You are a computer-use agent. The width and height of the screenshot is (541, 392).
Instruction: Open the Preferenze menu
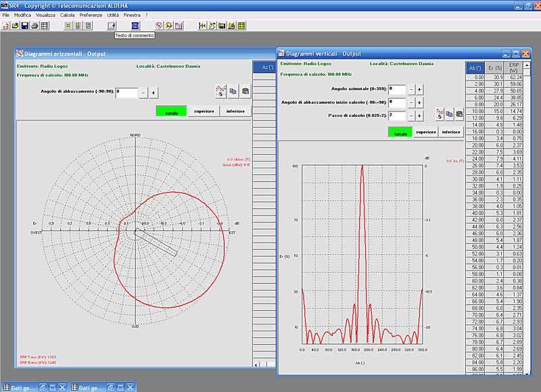coord(91,14)
